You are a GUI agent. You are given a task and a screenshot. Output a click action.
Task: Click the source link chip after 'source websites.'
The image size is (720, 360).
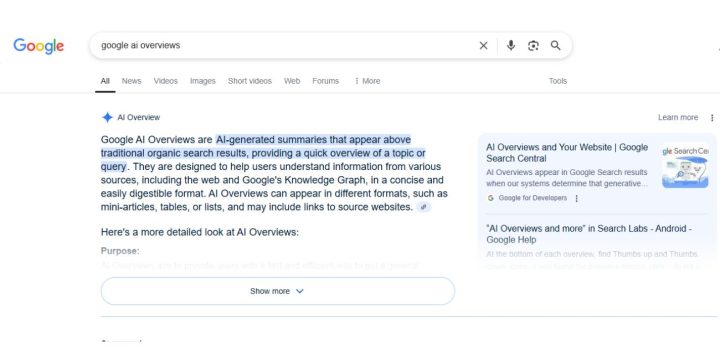click(x=424, y=207)
